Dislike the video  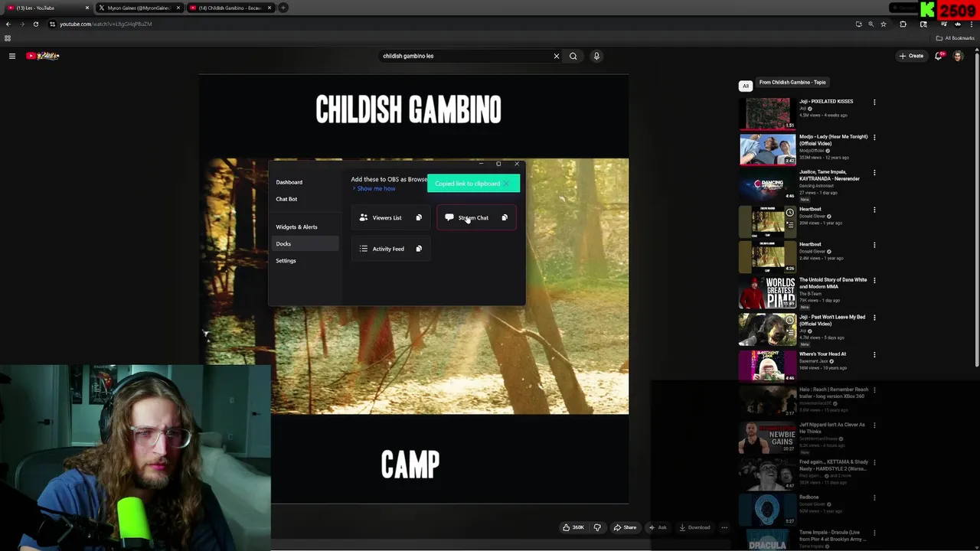coord(597,527)
